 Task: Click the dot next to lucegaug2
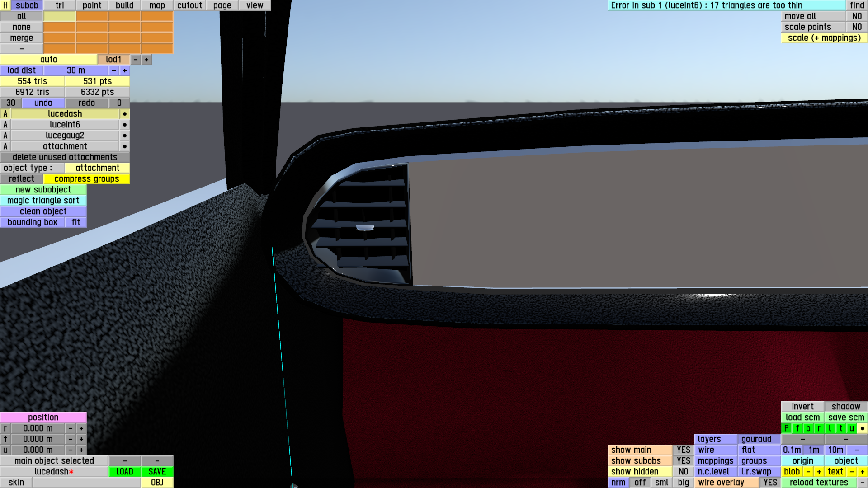click(x=124, y=136)
